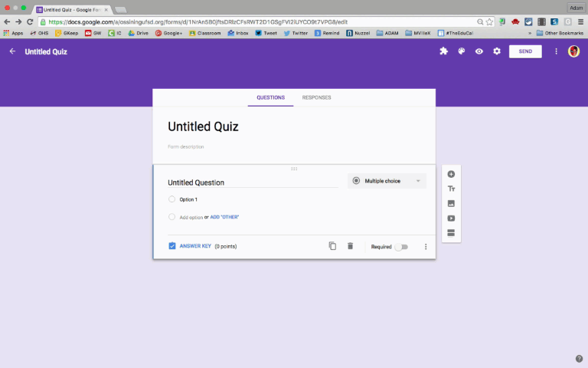Viewport: 588px width, 368px height.
Task: Click the zoom magnifier icon in address bar
Action: [480, 22]
